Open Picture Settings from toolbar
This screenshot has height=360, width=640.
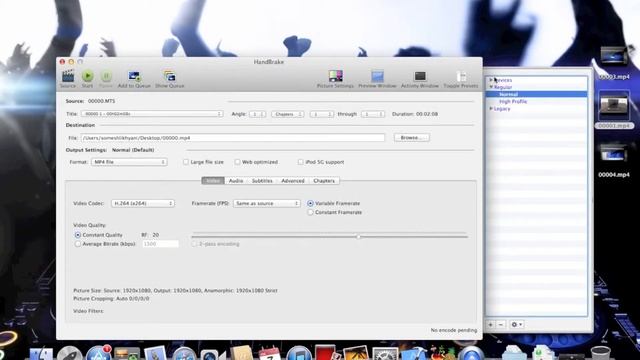[336, 76]
